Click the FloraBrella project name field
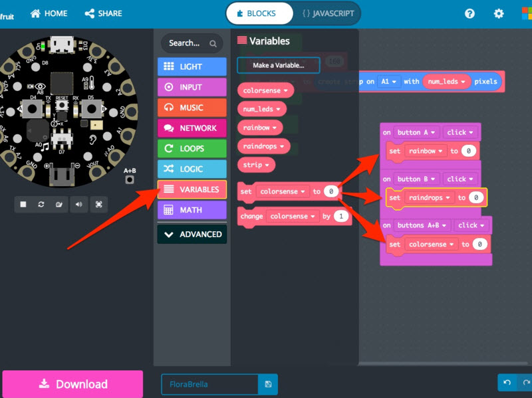This screenshot has height=398, width=532. click(209, 384)
